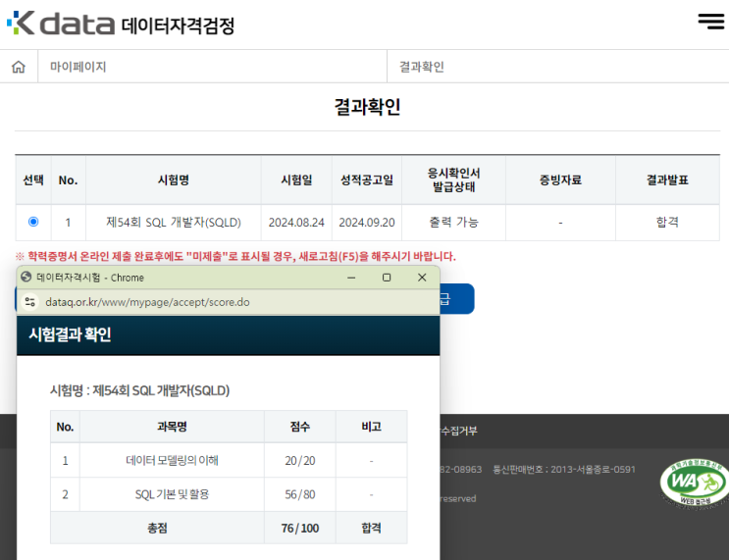
Task: Open the hamburger menu icon
Action: (711, 22)
